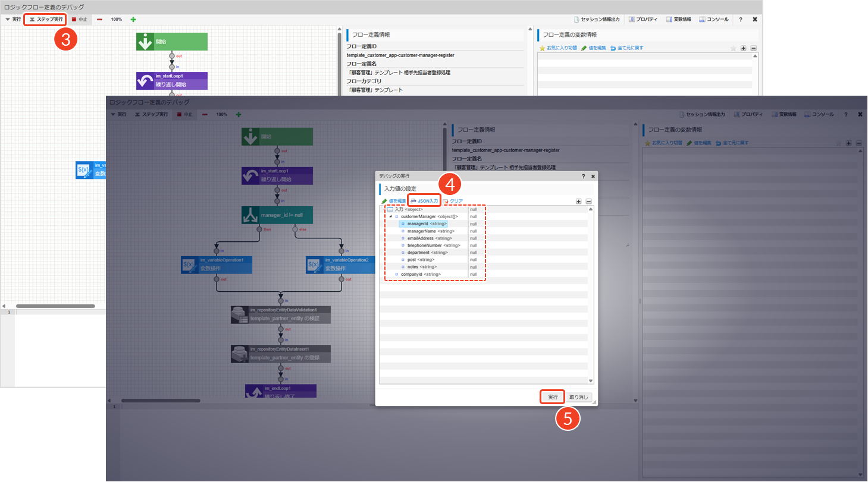Image resolution: width=868 pixels, height=482 pixels.
Task: Click 値を編集 pencil in 入力値の設定
Action: (394, 201)
